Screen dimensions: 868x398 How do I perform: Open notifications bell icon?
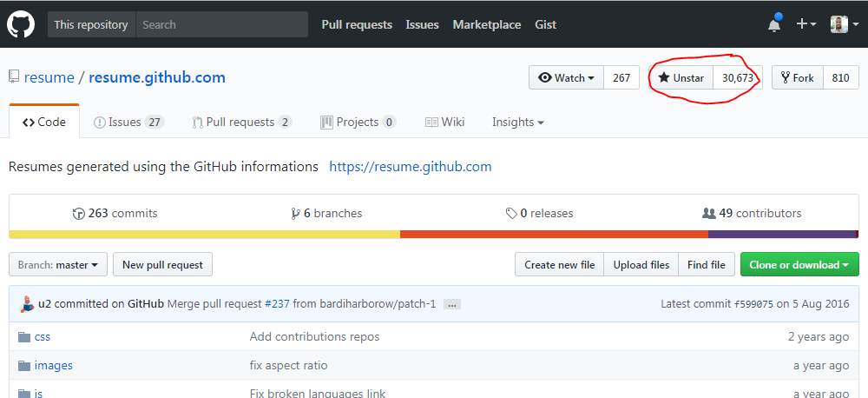coord(774,24)
